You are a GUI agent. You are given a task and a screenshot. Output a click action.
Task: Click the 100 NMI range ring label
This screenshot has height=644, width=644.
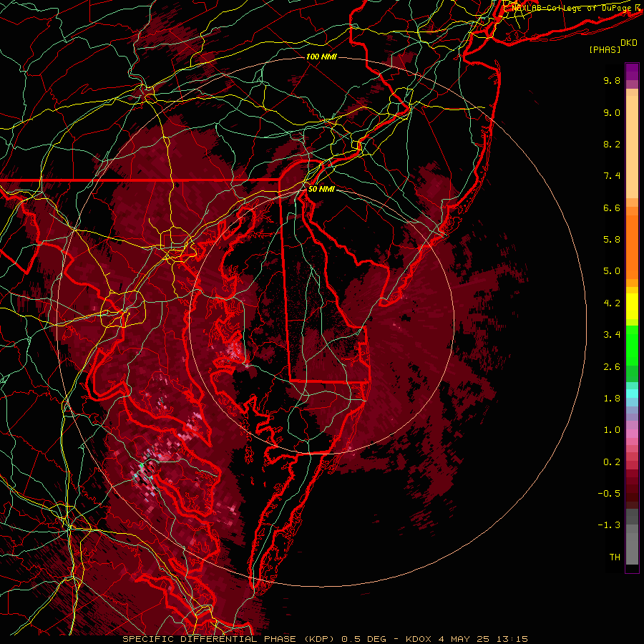coord(321,57)
